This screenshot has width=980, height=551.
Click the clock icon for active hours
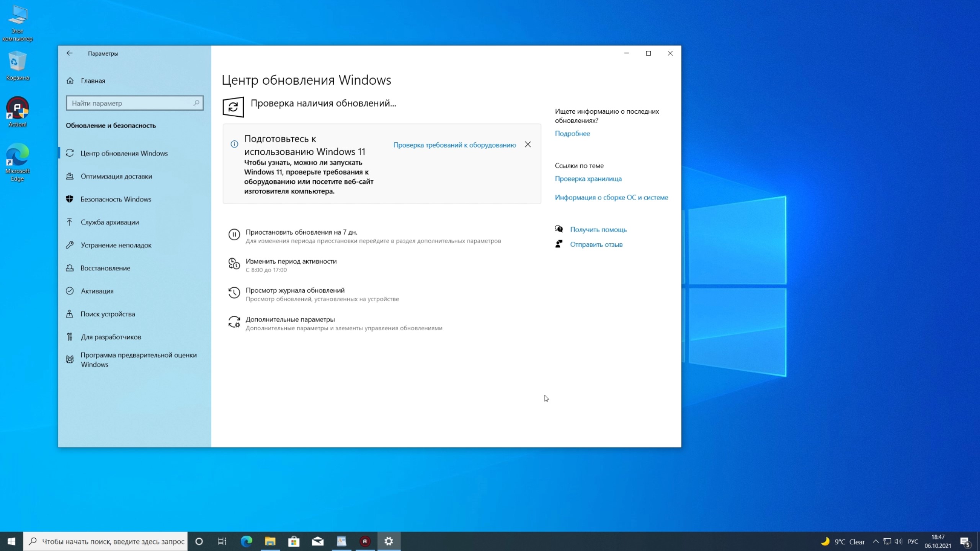[x=234, y=263]
